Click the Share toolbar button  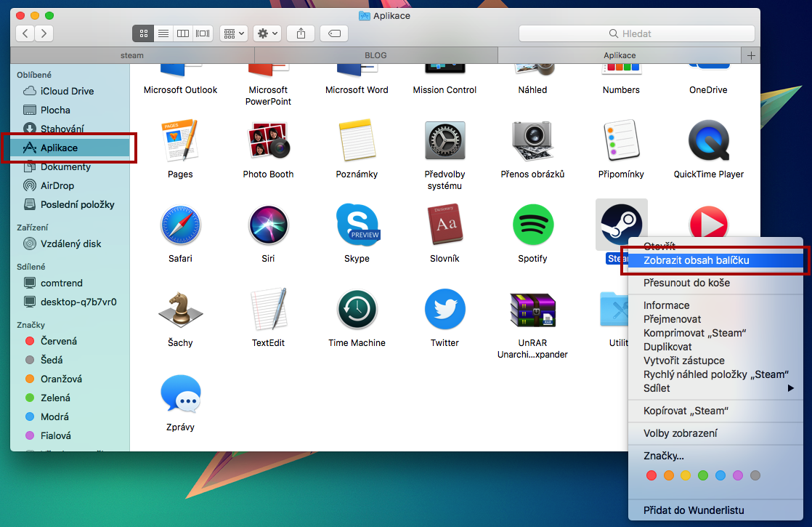(301, 33)
